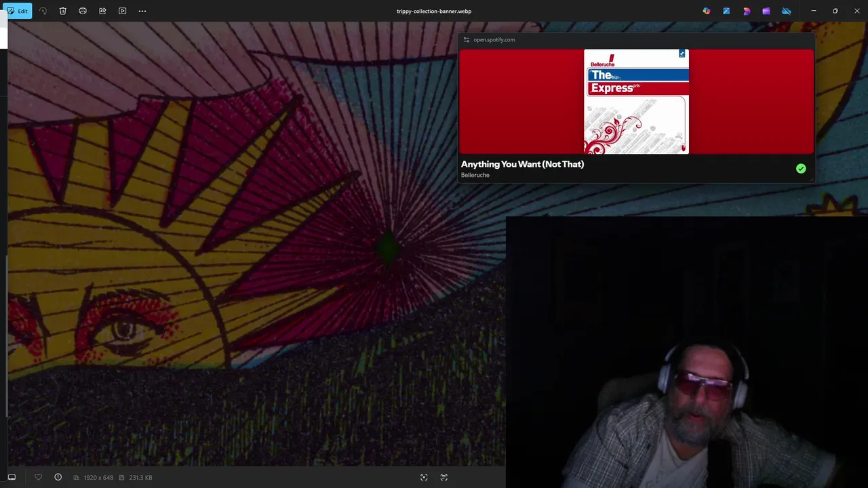Start slideshow with the play icon
The height and width of the screenshot is (488, 868).
[x=122, y=11]
